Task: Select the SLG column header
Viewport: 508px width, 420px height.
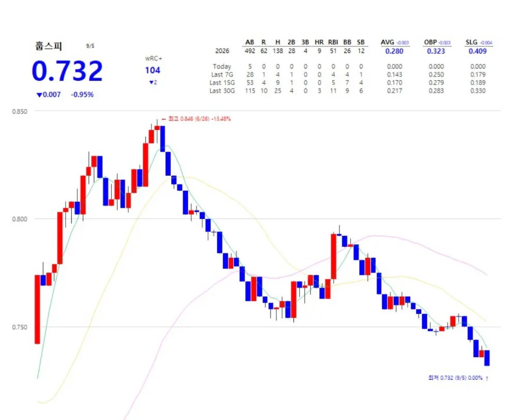Action: pyautogui.click(x=471, y=42)
